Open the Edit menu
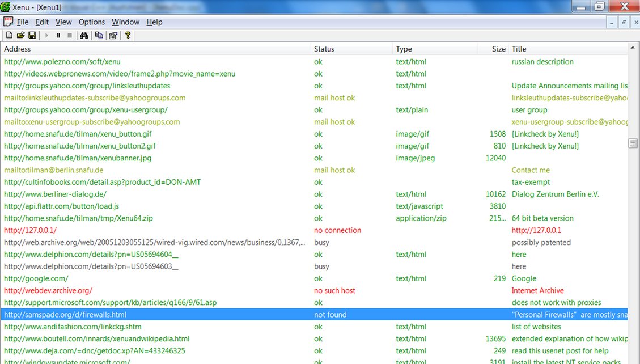This screenshot has width=640, height=364. pyautogui.click(x=42, y=22)
